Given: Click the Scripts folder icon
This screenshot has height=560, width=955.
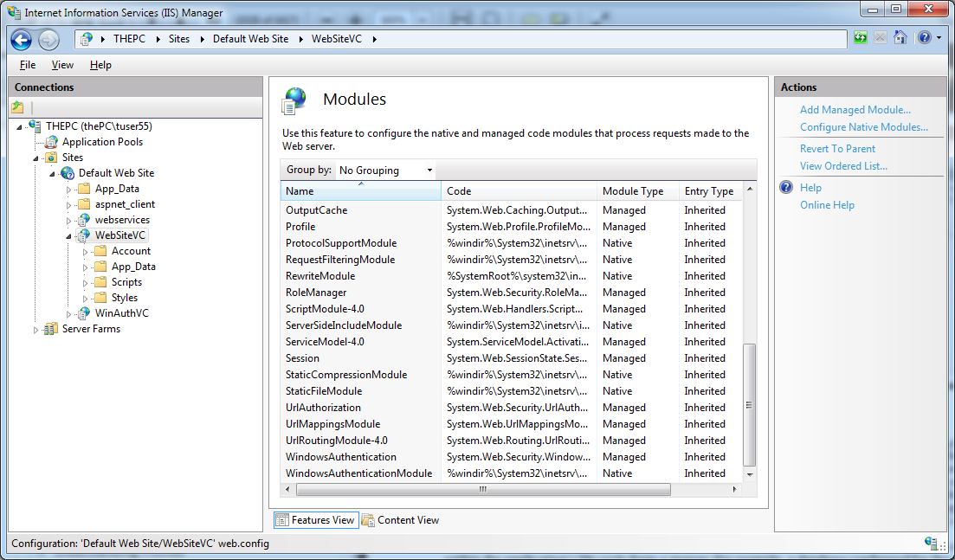Looking at the screenshot, I should tap(100, 282).
